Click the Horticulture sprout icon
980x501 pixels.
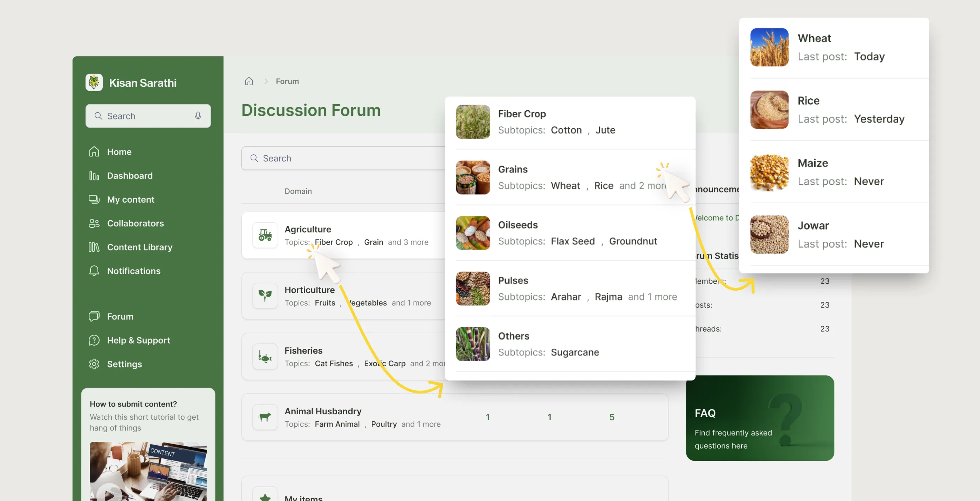pos(265,296)
